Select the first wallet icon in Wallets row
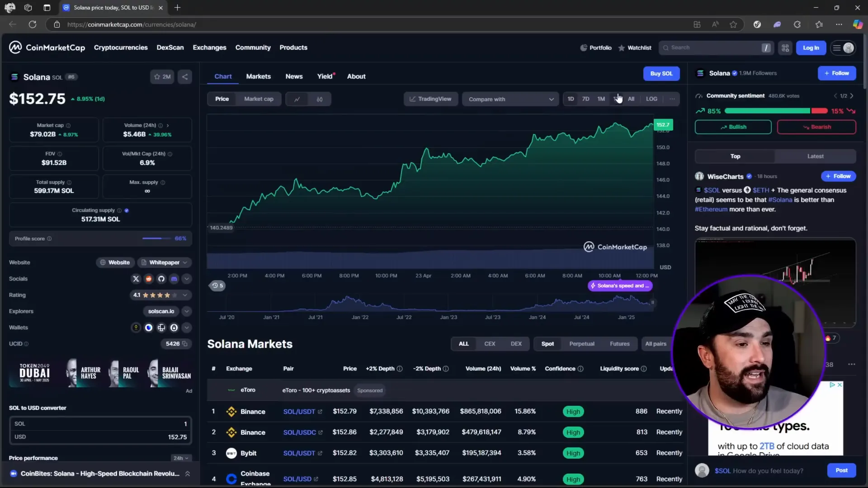 [x=136, y=328]
